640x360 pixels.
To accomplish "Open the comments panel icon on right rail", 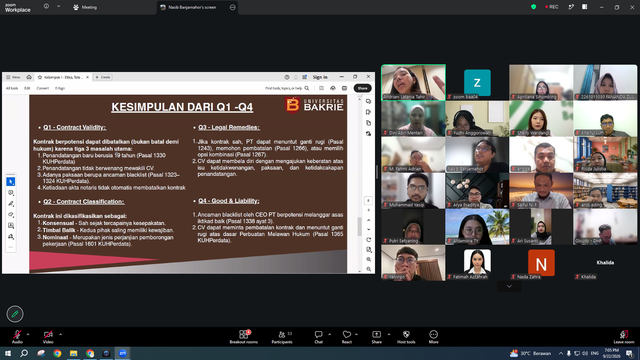I will (369, 101).
